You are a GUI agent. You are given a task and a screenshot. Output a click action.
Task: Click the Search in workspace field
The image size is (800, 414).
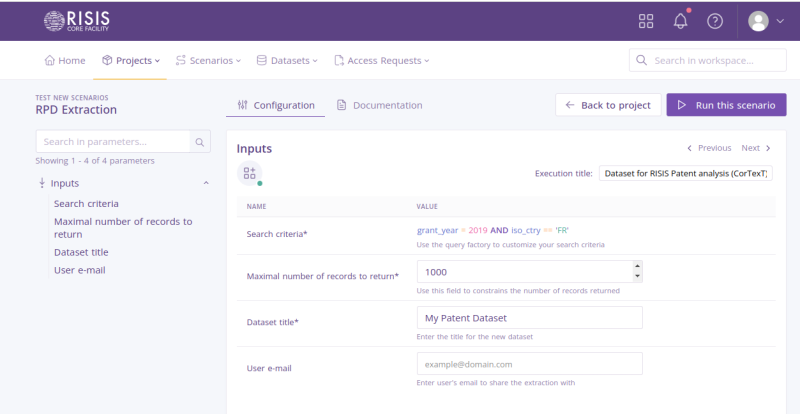(708, 60)
